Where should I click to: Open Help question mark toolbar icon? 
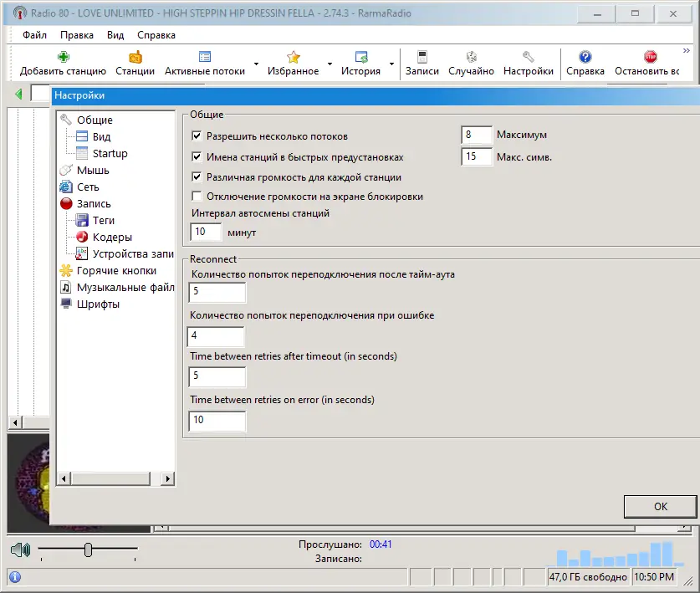(585, 57)
